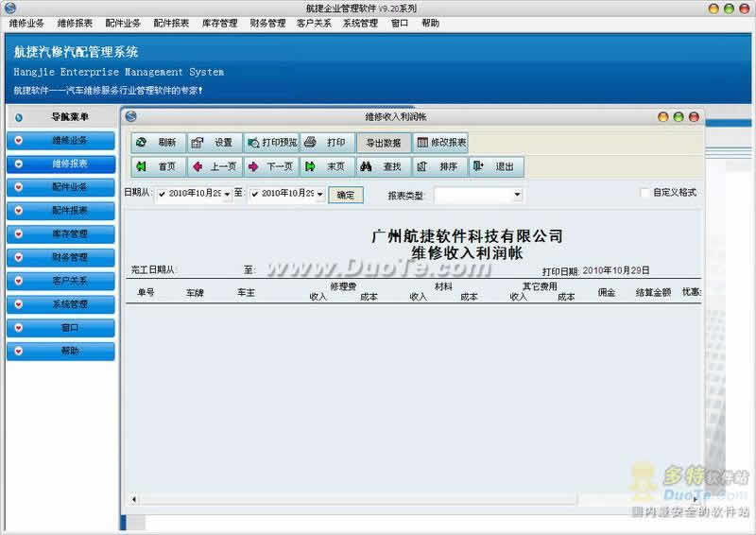Open 系统管理 in the menu bar
This screenshot has height=535, width=756.
click(360, 23)
